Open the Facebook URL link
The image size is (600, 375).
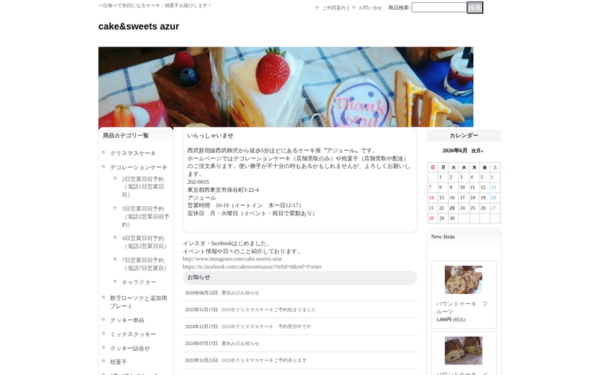(x=252, y=267)
